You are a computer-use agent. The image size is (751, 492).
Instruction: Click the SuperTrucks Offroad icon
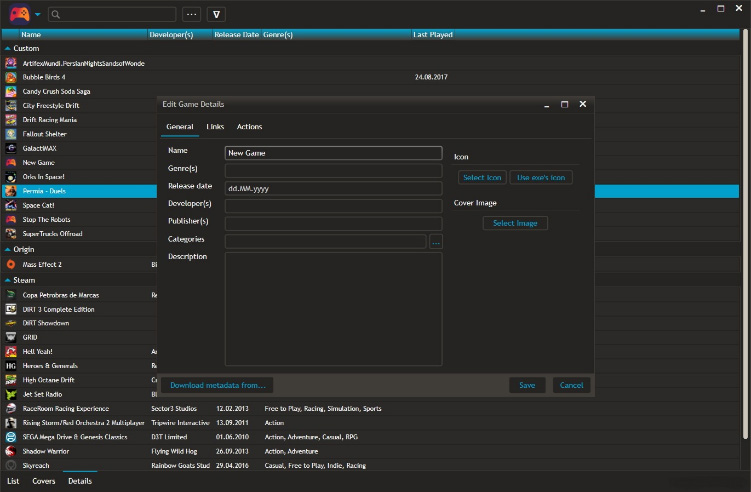[11, 234]
